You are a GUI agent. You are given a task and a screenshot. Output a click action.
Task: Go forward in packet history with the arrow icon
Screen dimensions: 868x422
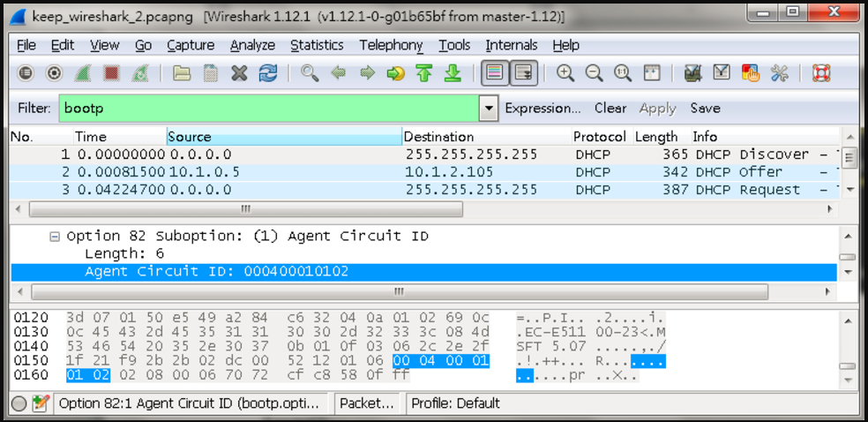coord(367,73)
